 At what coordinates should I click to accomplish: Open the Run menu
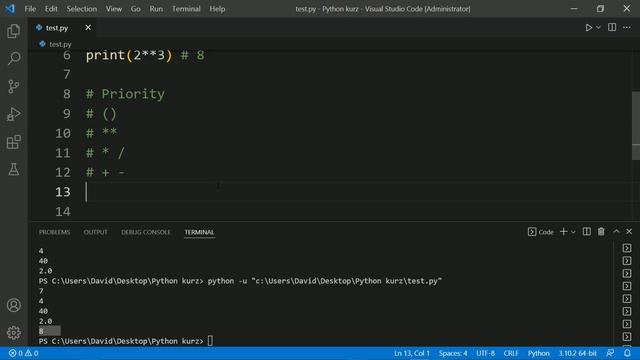tap(156, 9)
